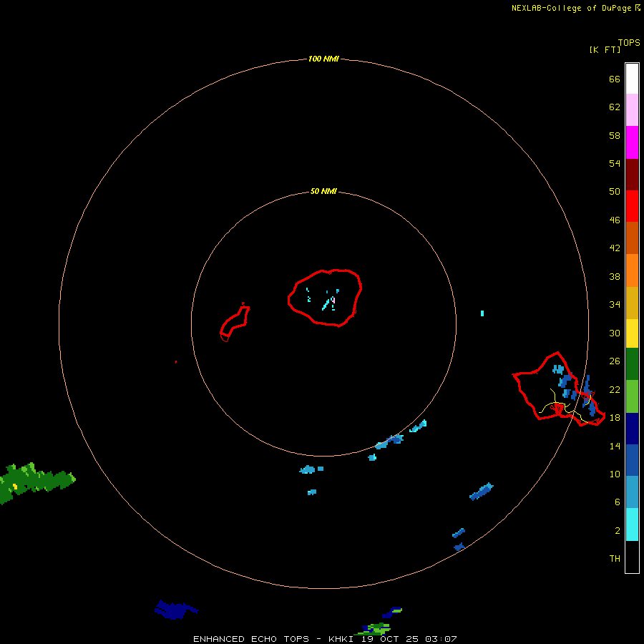The width and height of the screenshot is (644, 644).
Task: Click the legend value "2"
Action: (x=618, y=530)
